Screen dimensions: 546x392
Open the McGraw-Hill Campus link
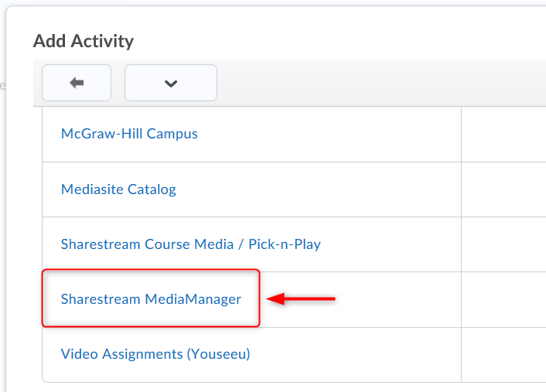coord(129,134)
